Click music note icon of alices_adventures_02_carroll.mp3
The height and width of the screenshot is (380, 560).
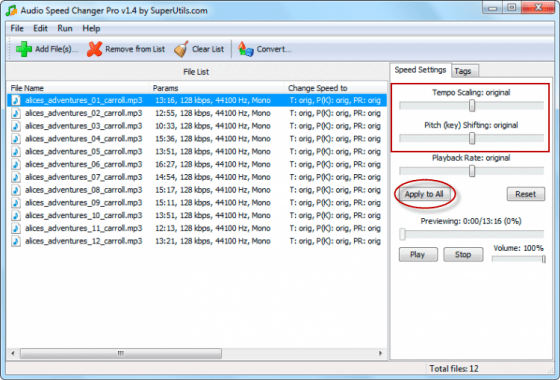16,113
